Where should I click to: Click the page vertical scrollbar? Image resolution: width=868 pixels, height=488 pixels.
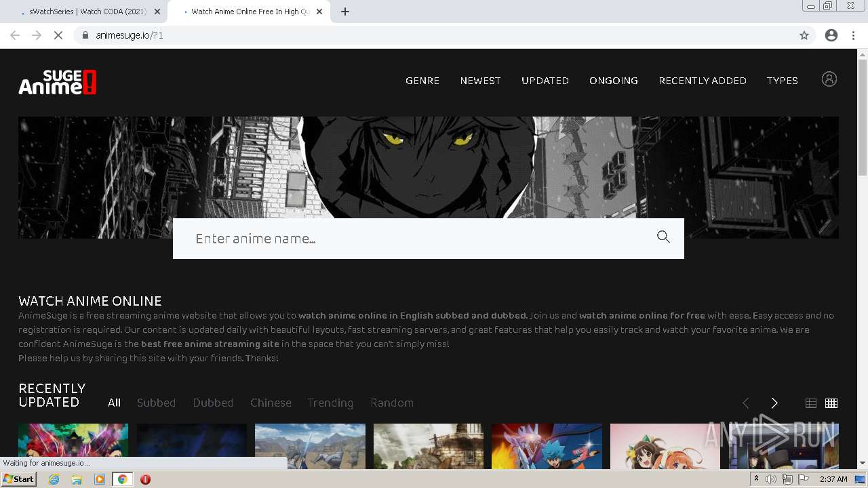pyautogui.click(x=863, y=117)
